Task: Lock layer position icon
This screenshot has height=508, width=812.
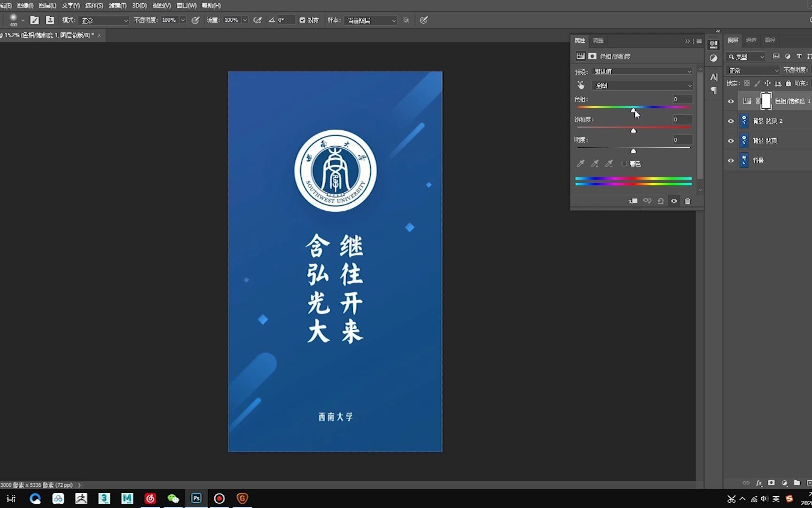Action: tap(767, 83)
